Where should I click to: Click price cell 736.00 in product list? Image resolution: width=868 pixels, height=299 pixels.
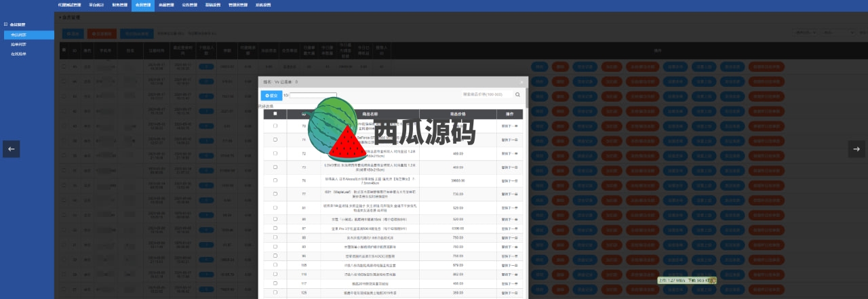pyautogui.click(x=457, y=194)
